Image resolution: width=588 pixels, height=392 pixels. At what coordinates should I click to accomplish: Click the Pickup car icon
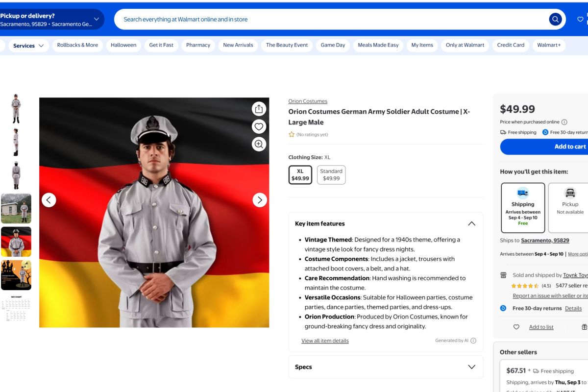[x=570, y=193]
